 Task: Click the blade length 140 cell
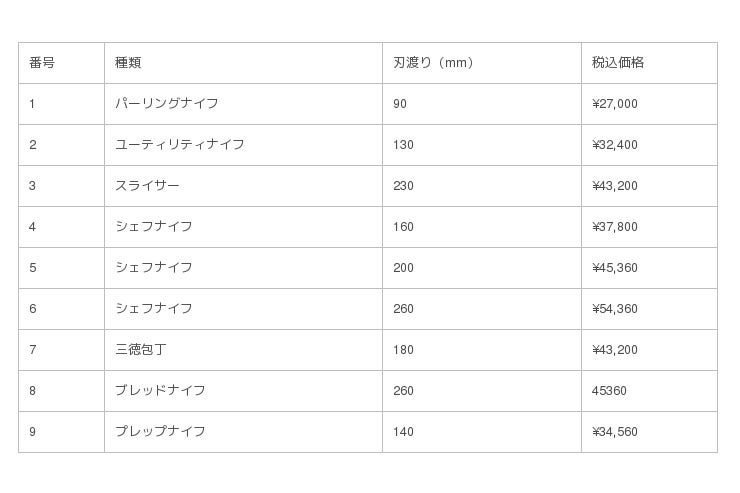[403, 432]
